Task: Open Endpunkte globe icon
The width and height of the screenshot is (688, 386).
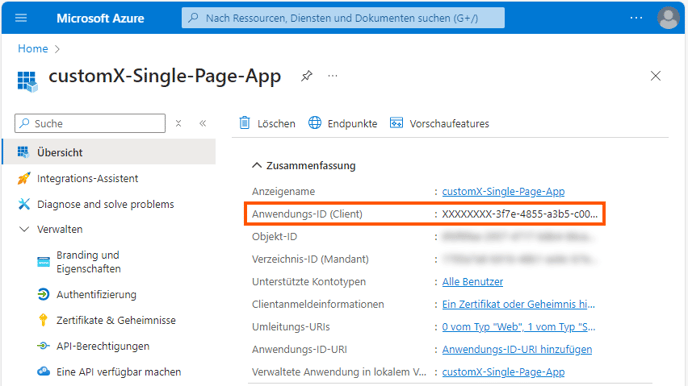Action: [315, 123]
